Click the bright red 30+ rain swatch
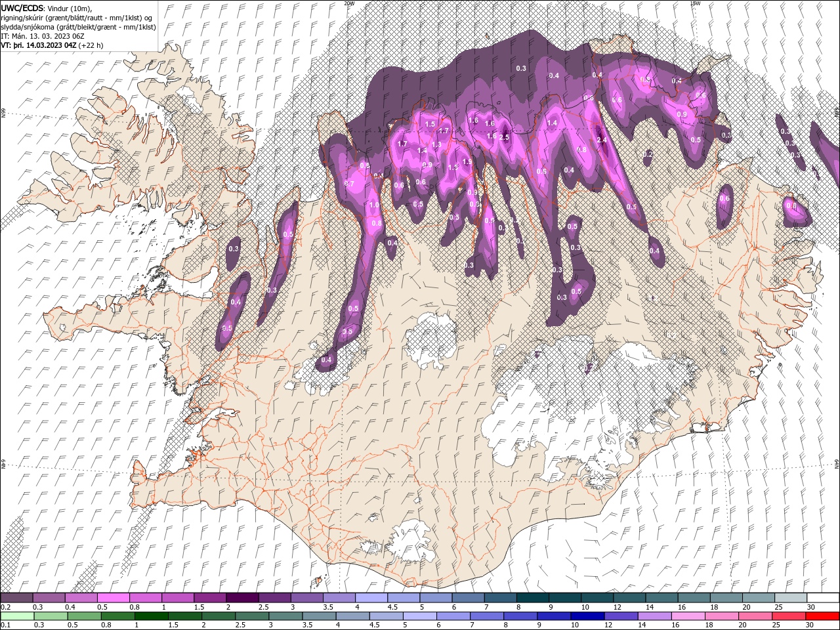840x630 pixels. coord(822,616)
